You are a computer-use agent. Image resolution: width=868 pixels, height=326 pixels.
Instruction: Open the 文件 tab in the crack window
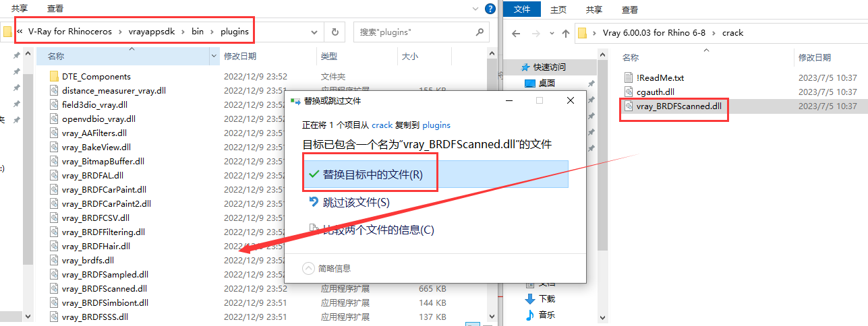522,9
